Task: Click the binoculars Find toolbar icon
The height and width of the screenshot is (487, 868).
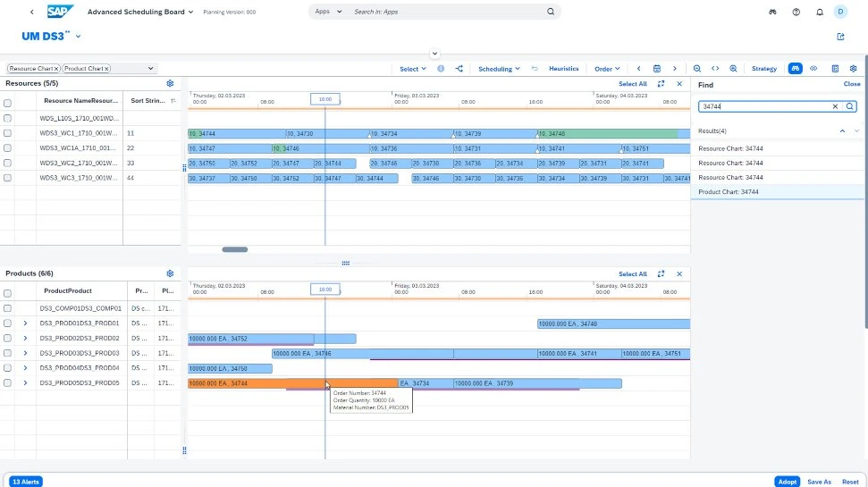Action: point(795,69)
